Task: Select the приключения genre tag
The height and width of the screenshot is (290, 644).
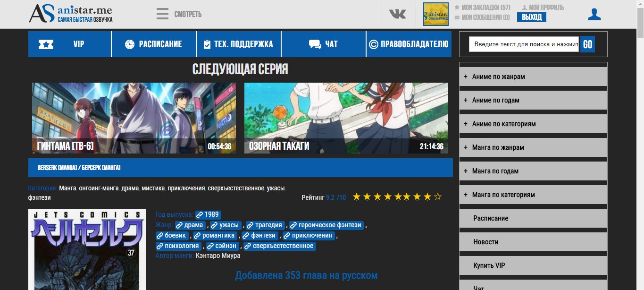Action: click(308, 235)
